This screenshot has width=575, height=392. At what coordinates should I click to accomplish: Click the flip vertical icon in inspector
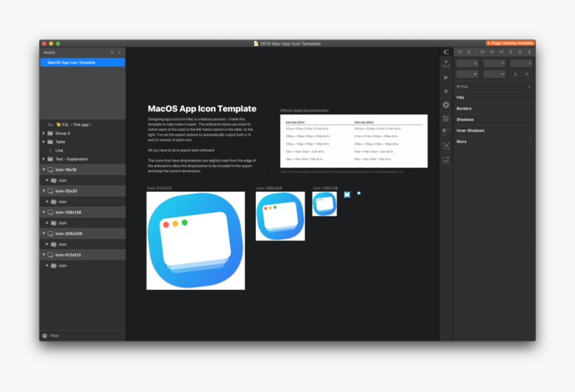527,74
